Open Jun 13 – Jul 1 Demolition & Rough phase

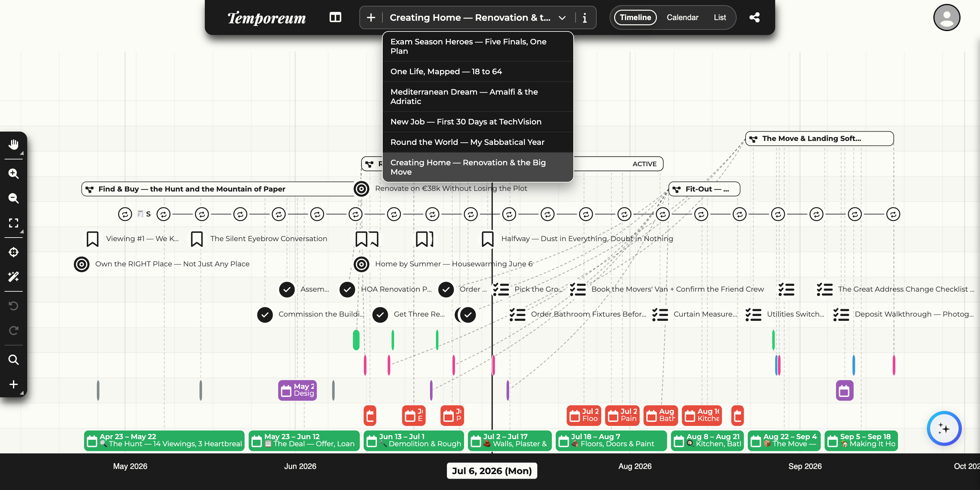(x=414, y=440)
